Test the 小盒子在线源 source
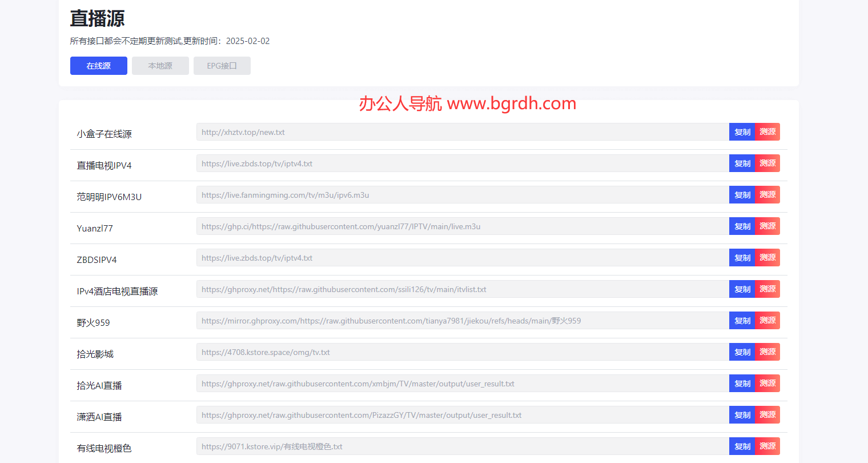Screen dimensions: 868x463 pos(767,132)
